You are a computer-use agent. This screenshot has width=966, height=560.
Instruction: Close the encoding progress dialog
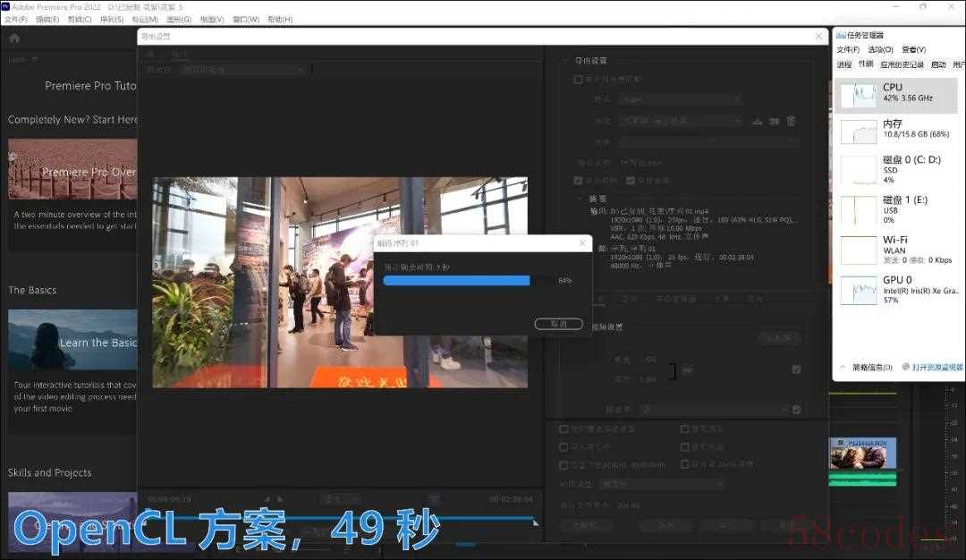coord(583,242)
